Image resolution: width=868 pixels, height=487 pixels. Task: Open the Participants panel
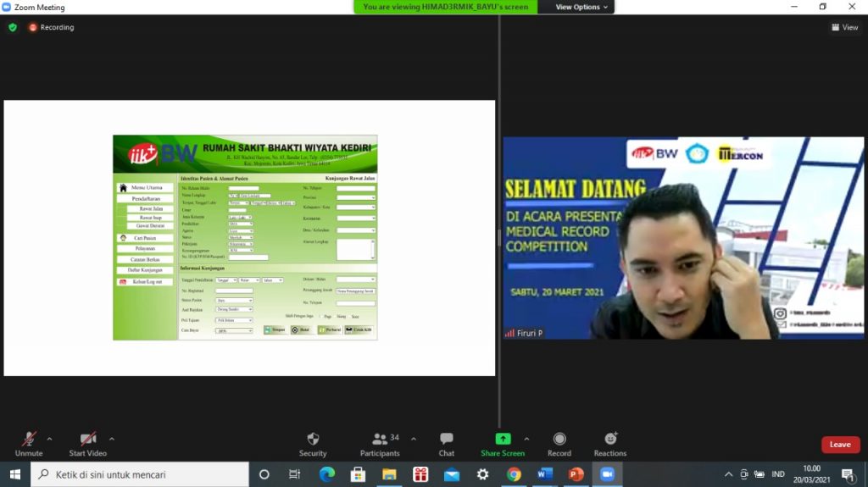[x=380, y=443]
